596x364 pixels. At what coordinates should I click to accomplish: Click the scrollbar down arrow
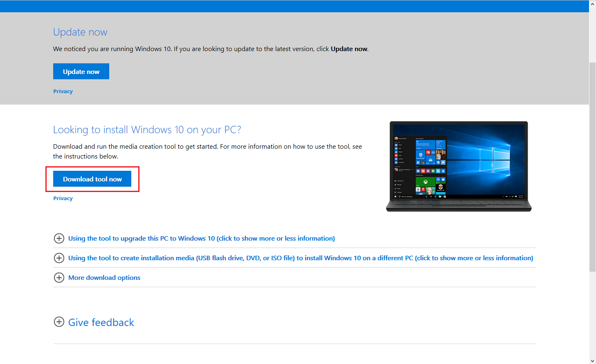coord(592,360)
